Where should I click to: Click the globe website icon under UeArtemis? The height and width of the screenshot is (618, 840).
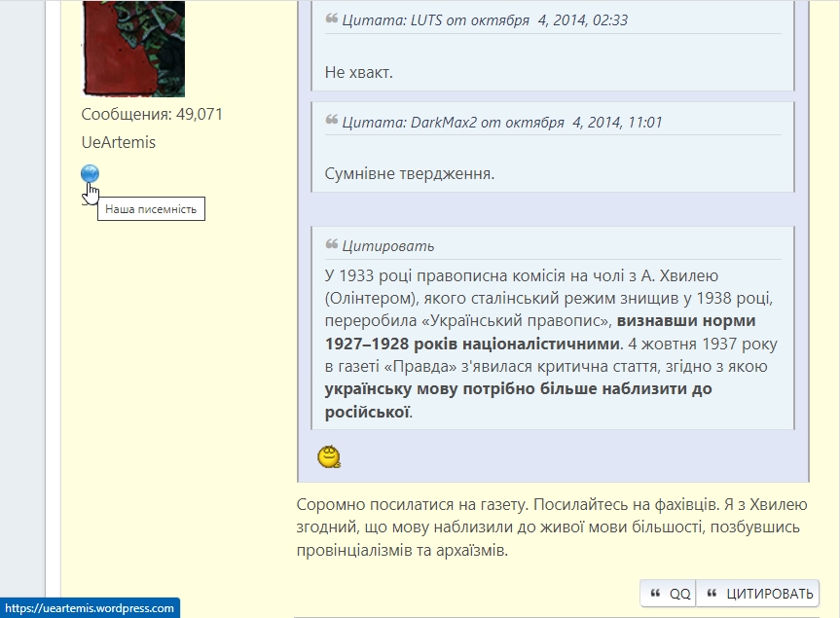90,173
